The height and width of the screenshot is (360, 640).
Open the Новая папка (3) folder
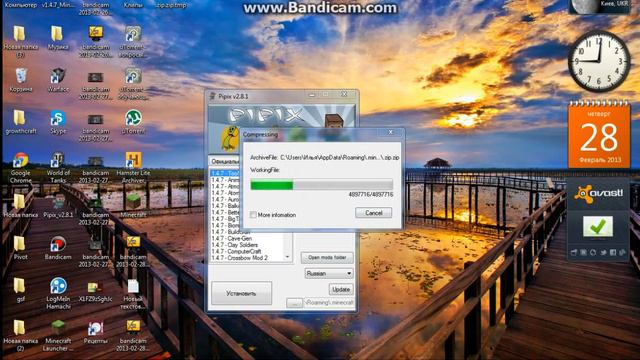[20, 41]
